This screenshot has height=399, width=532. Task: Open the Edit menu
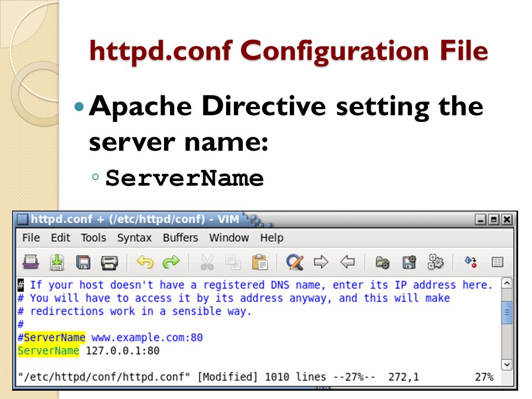pyautogui.click(x=60, y=238)
